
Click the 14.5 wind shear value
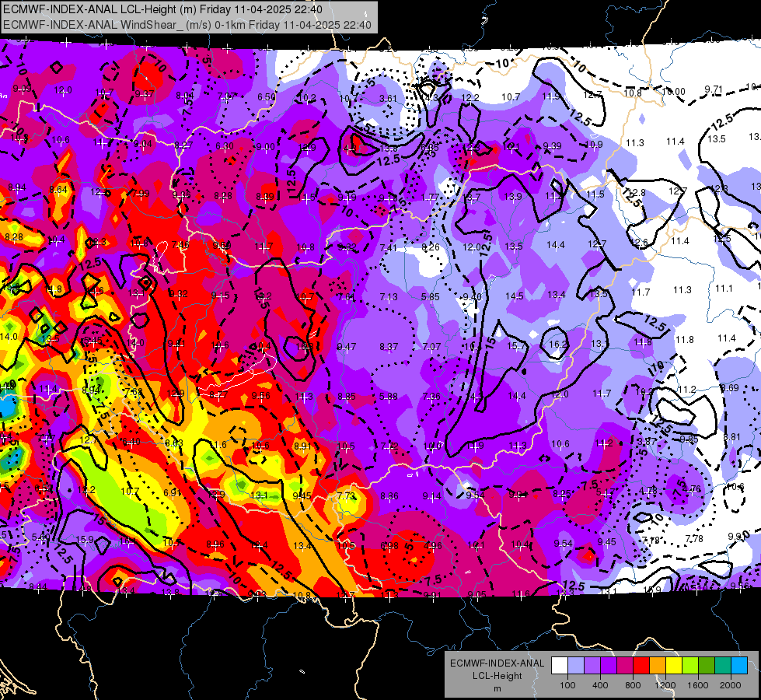coord(514,296)
